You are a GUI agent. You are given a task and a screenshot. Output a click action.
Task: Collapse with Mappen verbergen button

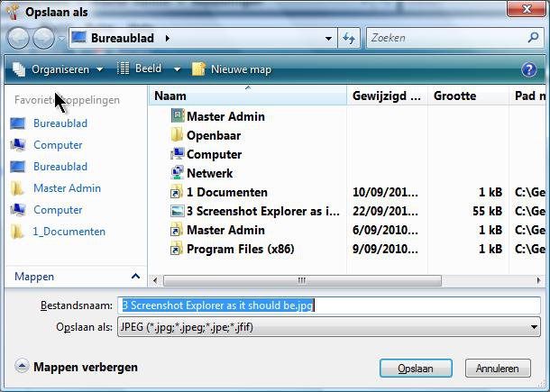point(77,367)
